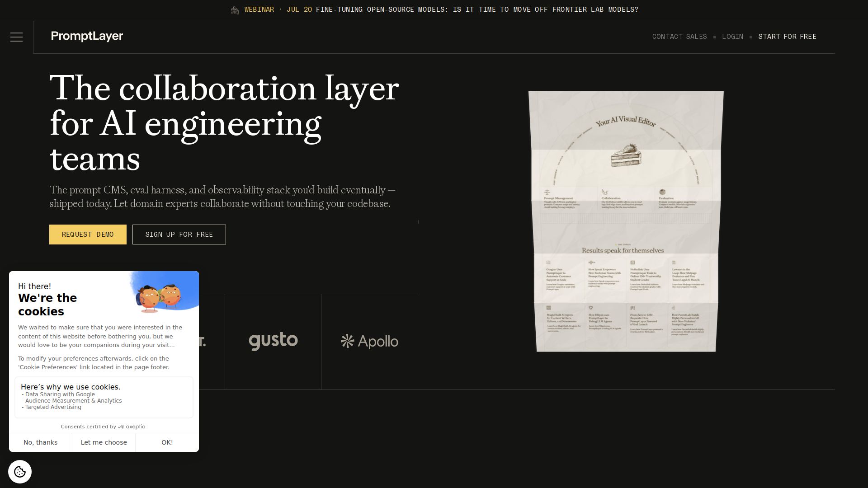The width and height of the screenshot is (868, 488).
Task: Click the cookie preferences floating icon
Action: point(20,472)
